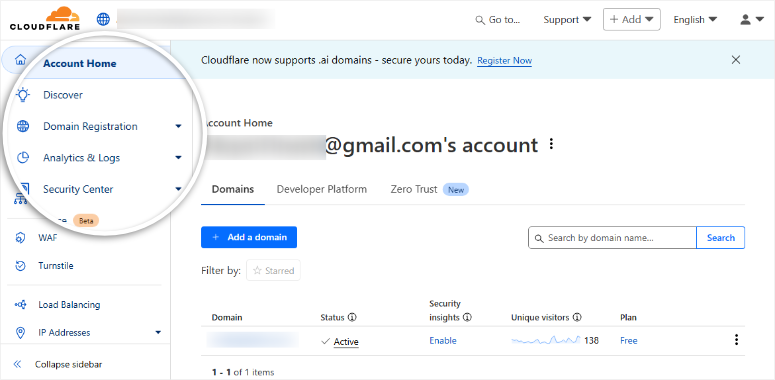Click the WAF shield icon
The image size is (775, 380).
click(x=20, y=238)
